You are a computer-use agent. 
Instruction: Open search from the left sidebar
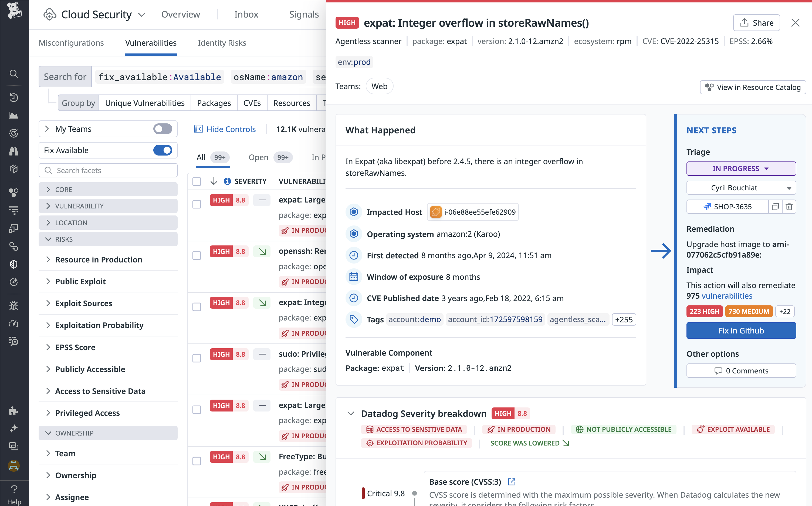pos(14,74)
